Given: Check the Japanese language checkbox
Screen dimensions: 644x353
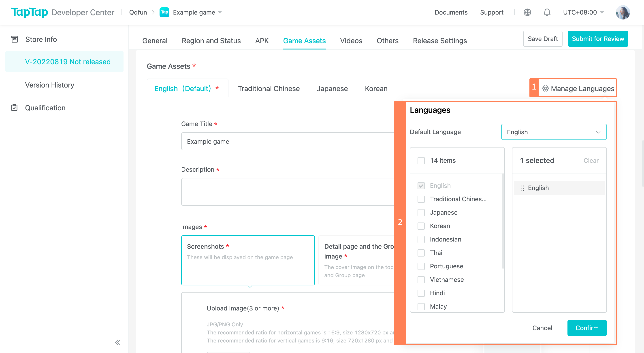Looking at the screenshot, I should pos(421,212).
